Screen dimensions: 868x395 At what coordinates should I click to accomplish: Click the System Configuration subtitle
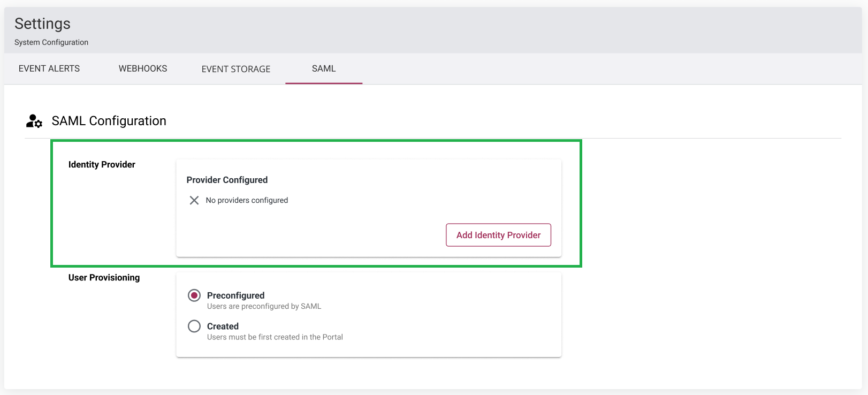pos(51,42)
